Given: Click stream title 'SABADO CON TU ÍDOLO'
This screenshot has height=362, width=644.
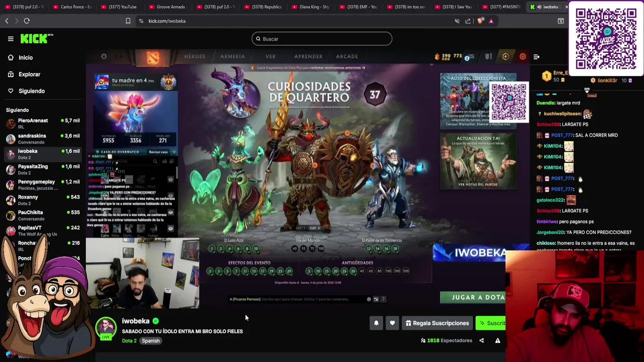Looking at the screenshot, I should click(182, 331).
